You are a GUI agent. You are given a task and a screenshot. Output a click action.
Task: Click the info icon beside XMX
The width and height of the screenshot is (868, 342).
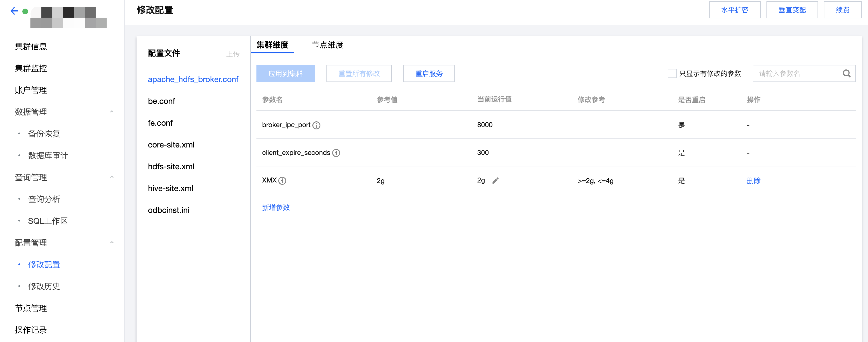pos(282,181)
